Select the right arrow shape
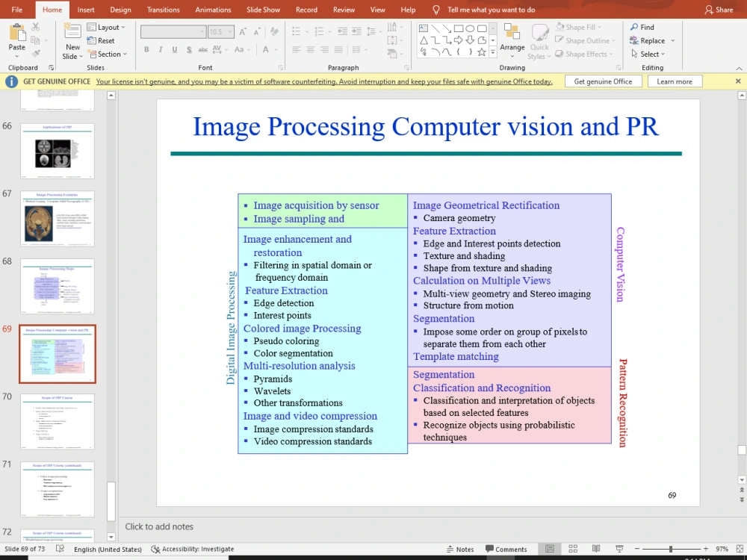This screenshot has width=747, height=560. [x=459, y=40]
